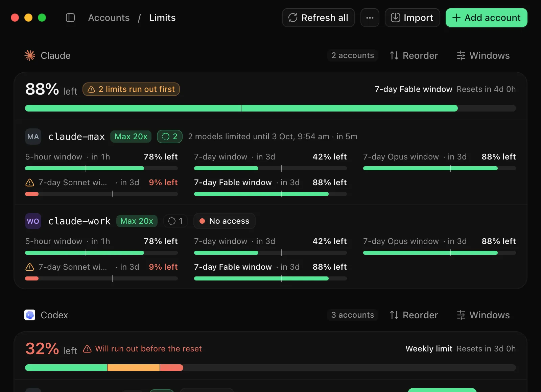
Task: Click the macOS green fullscreen window button
Action: [42, 18]
